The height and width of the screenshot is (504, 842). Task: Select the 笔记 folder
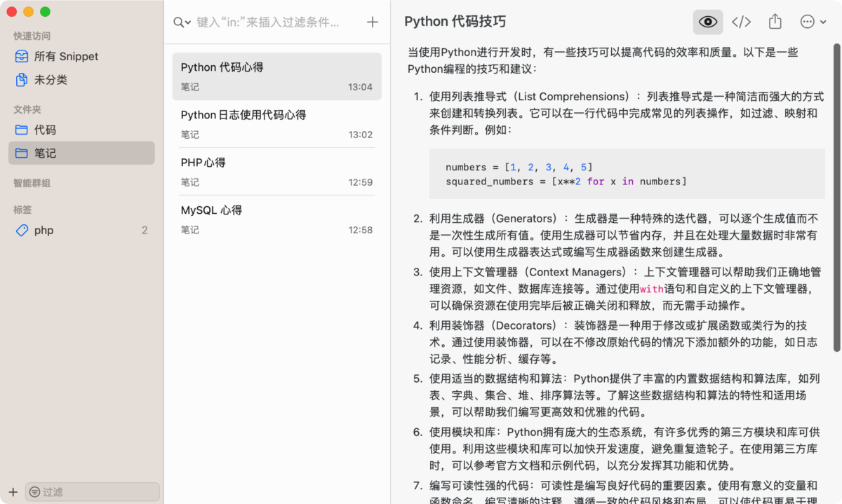point(82,153)
